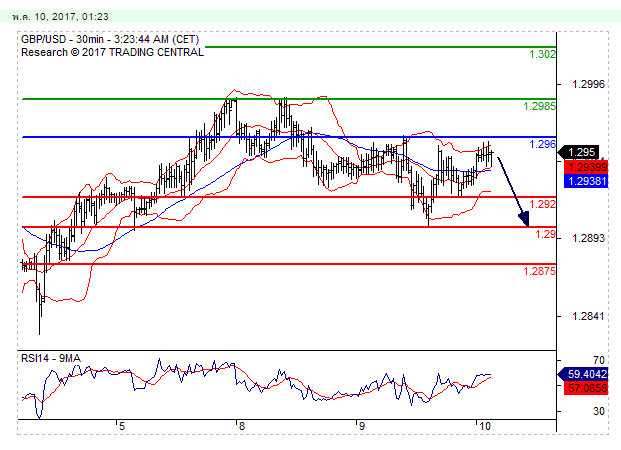Click the blue price tag 1.29381
The image size is (621, 450).
(x=587, y=181)
